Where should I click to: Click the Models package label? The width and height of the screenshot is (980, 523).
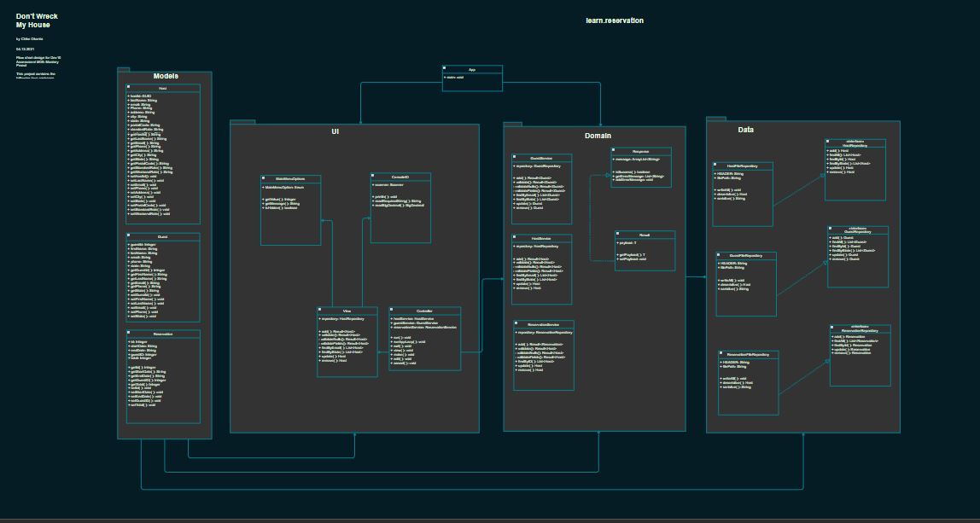point(166,76)
